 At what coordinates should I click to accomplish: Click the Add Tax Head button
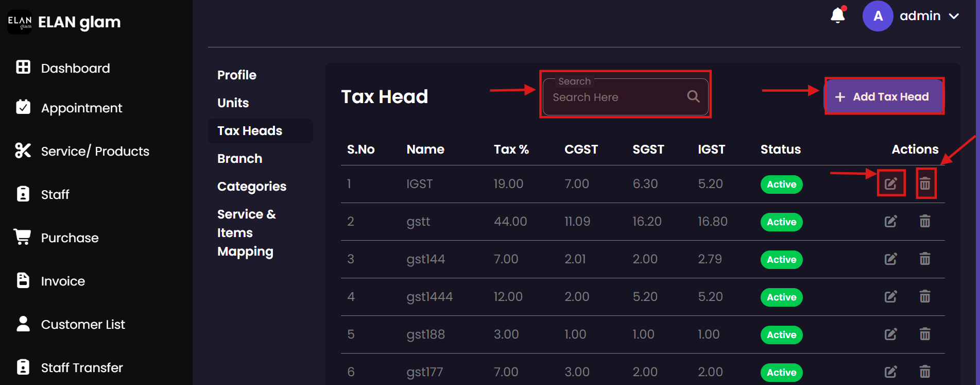tap(884, 97)
